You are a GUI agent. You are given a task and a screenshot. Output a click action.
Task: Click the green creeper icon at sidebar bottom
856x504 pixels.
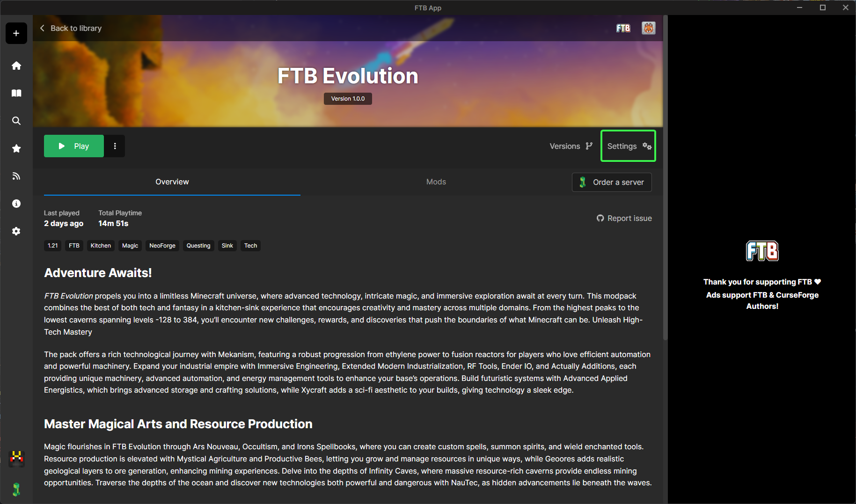[x=16, y=489]
